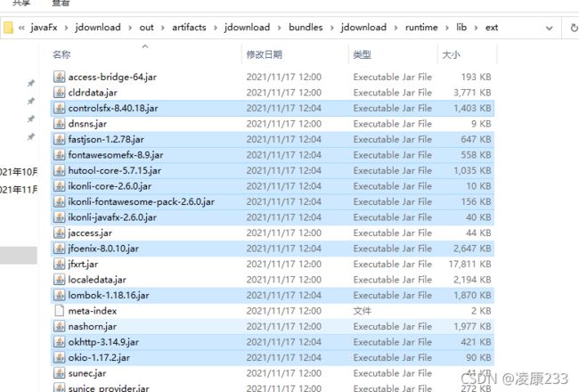Click the ikonli-fontawesome-pack-2.6.0.jar file icon

point(59,201)
